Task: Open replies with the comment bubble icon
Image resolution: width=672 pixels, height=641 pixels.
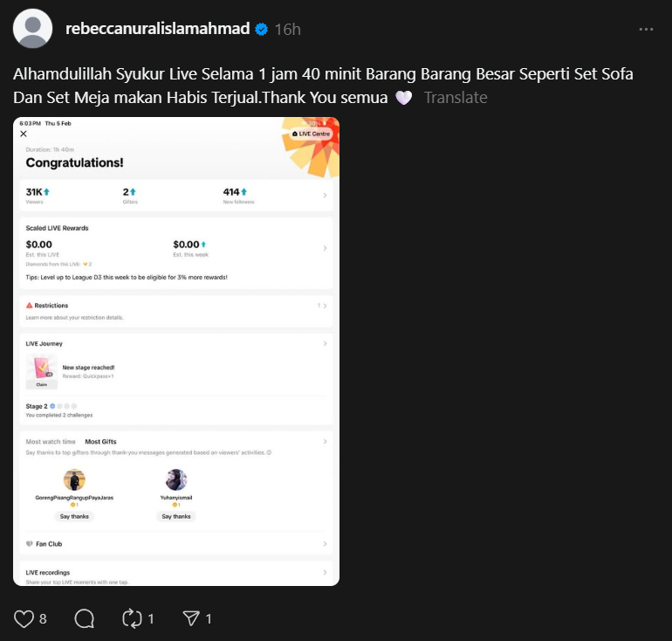Action: pyautogui.click(x=85, y=618)
